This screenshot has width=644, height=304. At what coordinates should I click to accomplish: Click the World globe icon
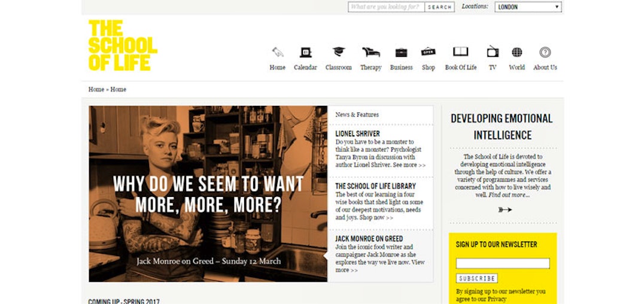517,52
